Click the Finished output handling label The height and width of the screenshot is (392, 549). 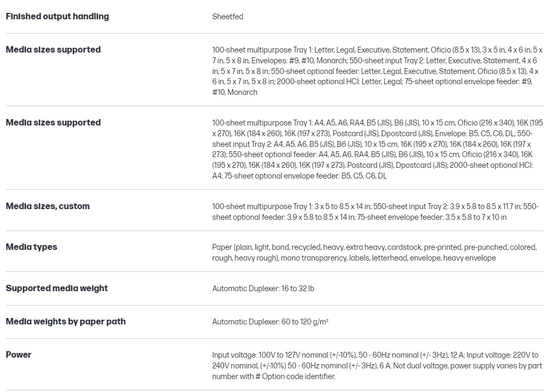(57, 17)
